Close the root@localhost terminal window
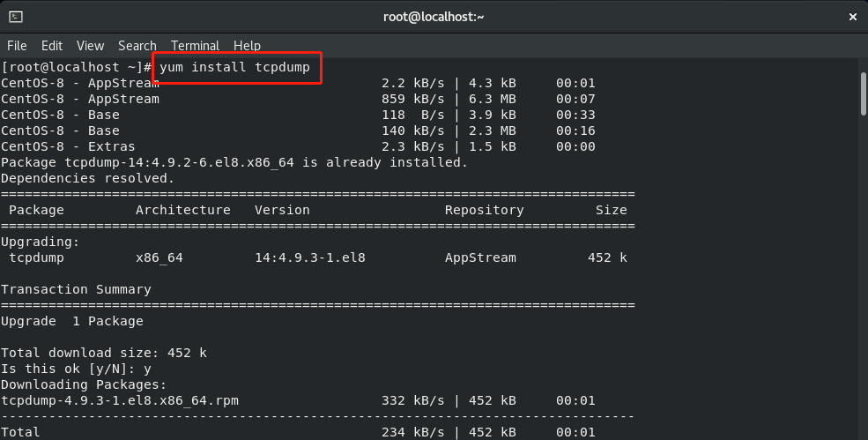 coord(852,17)
